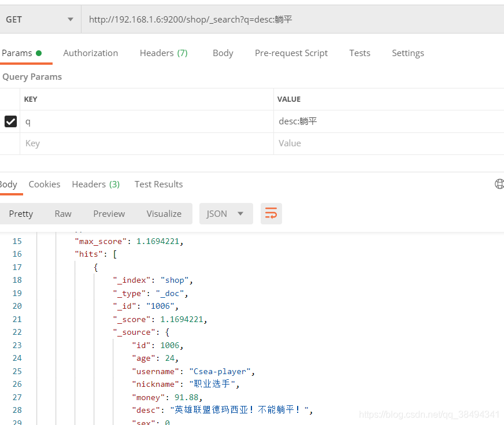This screenshot has height=425, width=504.
Task: Go to the Tests tab
Action: (x=360, y=53)
